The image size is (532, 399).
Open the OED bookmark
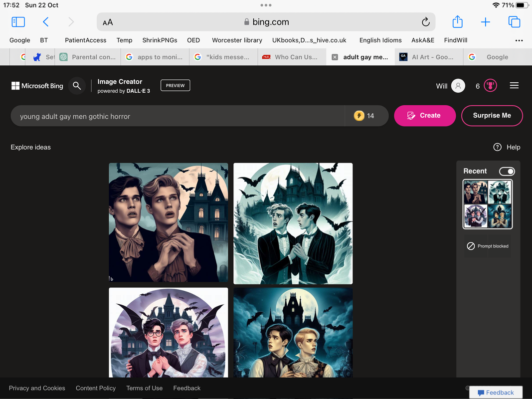click(x=193, y=40)
